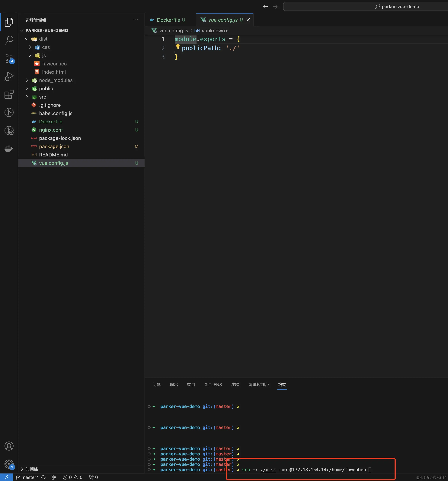Click the lightbulb code action icon
Viewport: 448px width, 481px height.
tap(178, 46)
